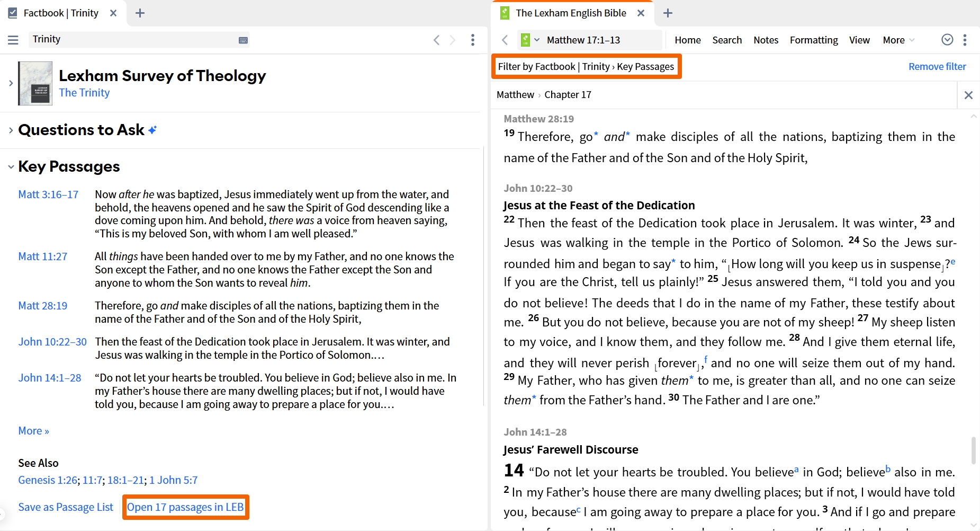
Task: Click the Lexham Survey of Theology cover thumbnail
Action: pos(35,83)
